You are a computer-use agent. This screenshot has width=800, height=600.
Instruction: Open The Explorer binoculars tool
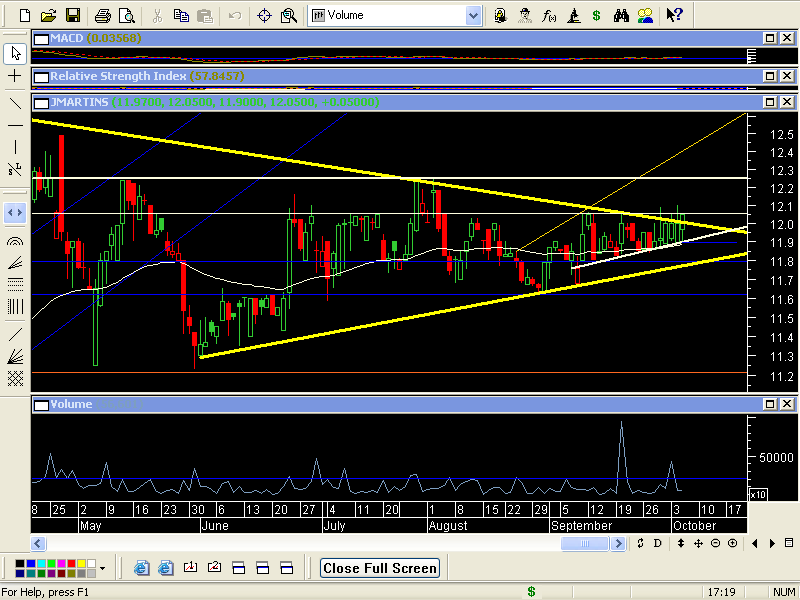(x=621, y=16)
